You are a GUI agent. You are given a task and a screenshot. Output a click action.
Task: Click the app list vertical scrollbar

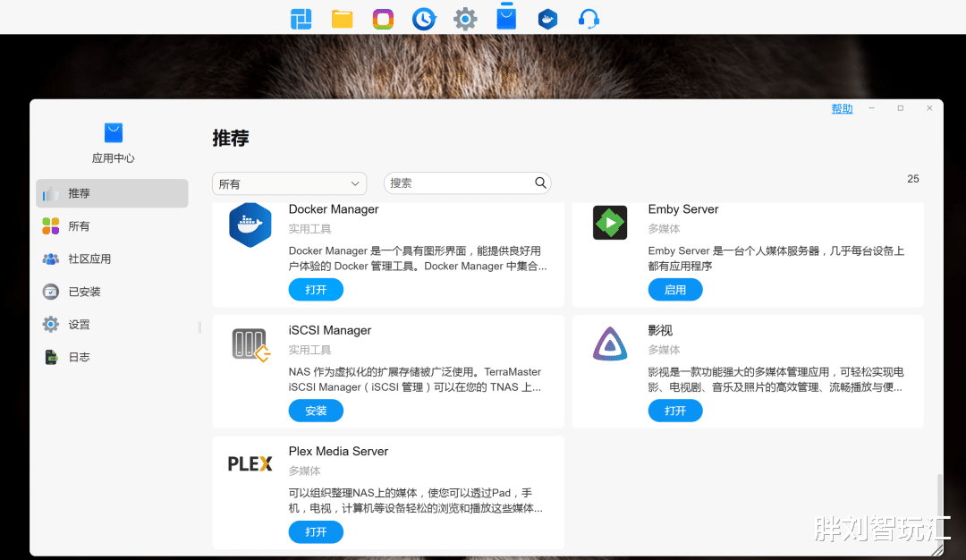(939, 512)
